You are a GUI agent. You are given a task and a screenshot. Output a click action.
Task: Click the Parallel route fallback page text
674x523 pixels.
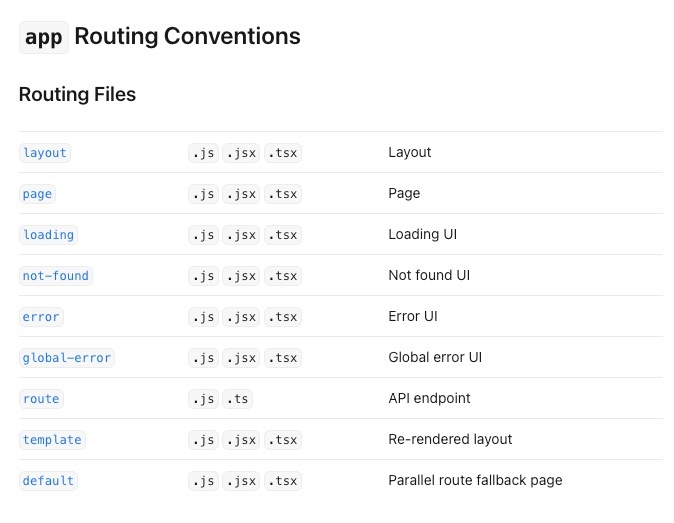[x=475, y=480]
